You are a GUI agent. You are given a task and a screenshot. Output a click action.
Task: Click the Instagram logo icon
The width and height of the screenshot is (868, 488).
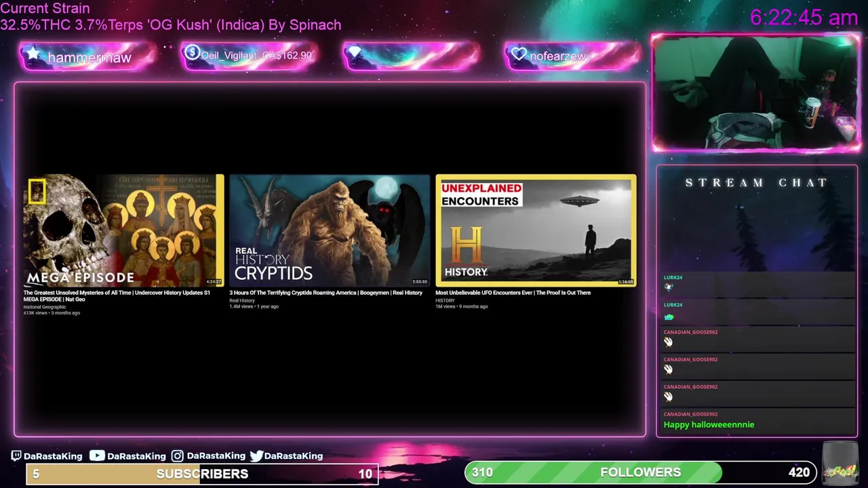tap(177, 456)
